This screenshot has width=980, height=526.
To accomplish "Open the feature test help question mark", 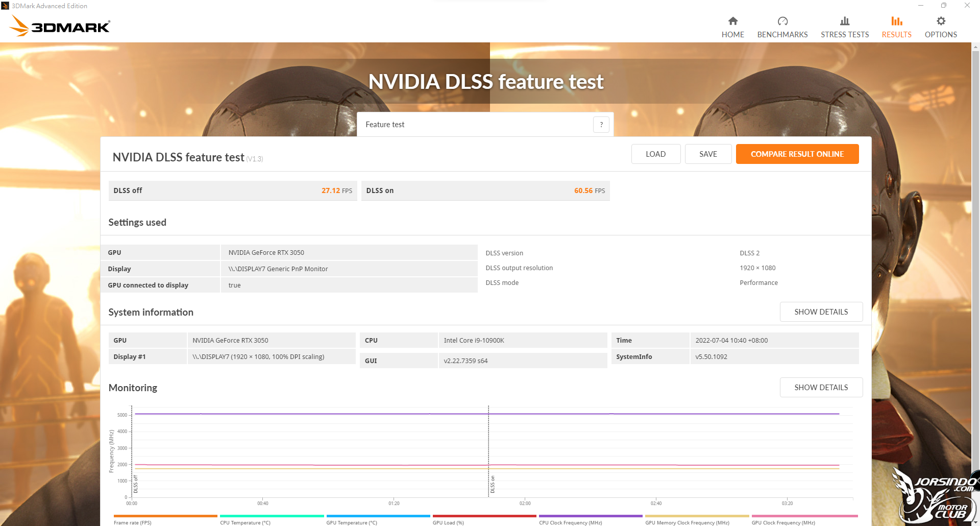I will pos(601,125).
